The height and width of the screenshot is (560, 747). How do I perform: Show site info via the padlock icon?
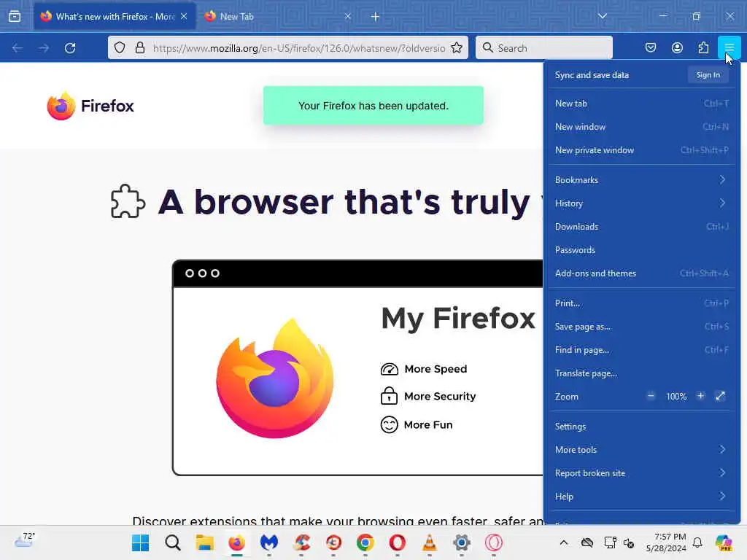(139, 47)
